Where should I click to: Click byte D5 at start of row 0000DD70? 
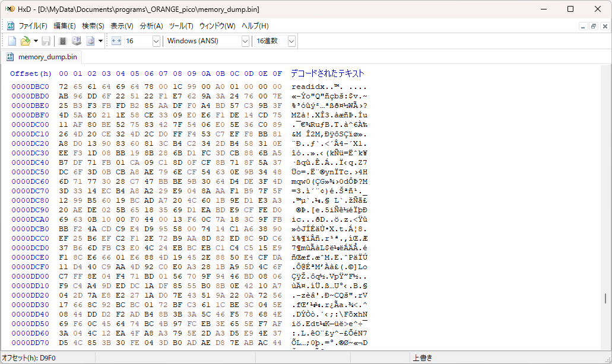(64, 343)
